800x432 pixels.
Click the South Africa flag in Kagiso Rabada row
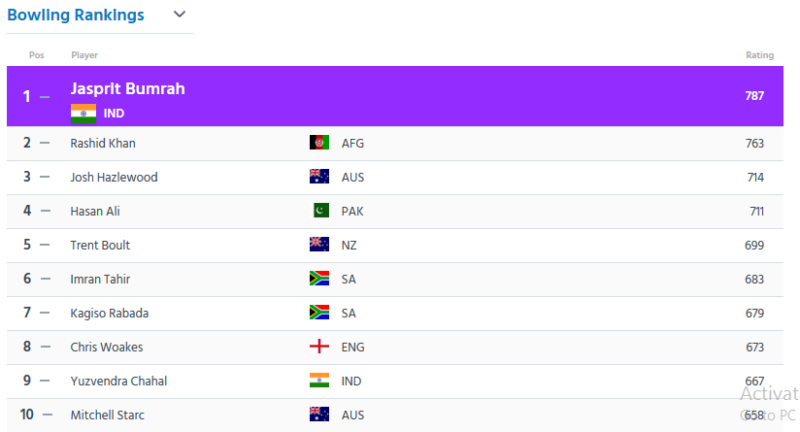pyautogui.click(x=319, y=313)
